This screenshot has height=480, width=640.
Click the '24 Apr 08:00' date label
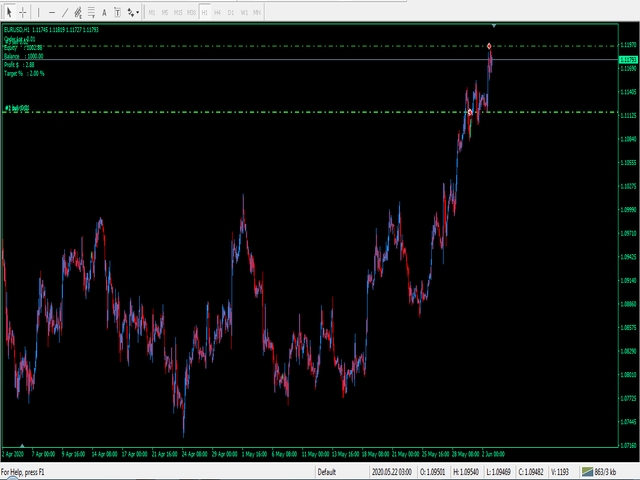coord(195,454)
